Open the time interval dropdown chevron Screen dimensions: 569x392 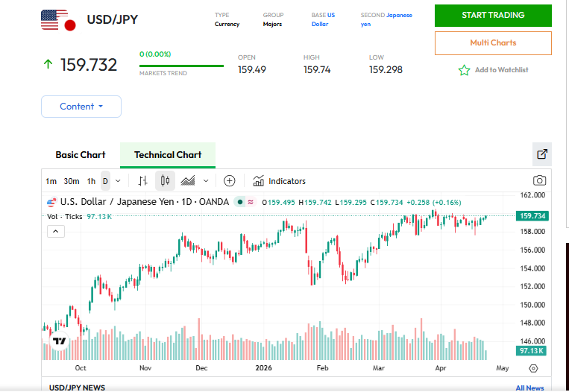118,180
